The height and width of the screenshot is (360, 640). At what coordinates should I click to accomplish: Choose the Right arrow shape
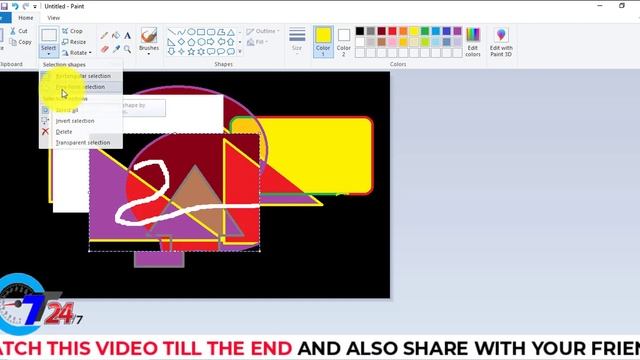tap(211, 42)
